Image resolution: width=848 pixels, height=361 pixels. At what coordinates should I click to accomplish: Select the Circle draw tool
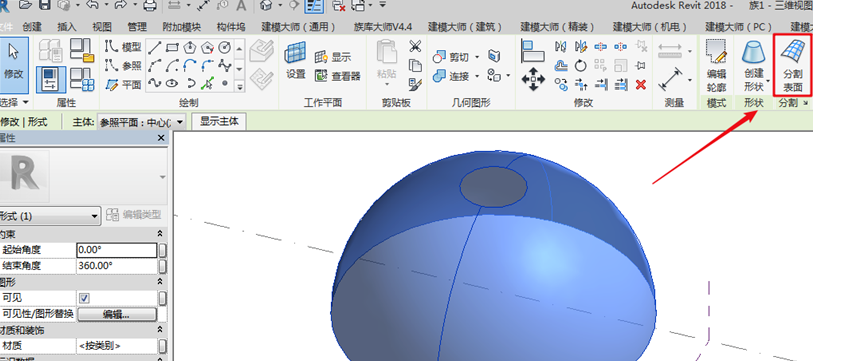tap(224, 48)
